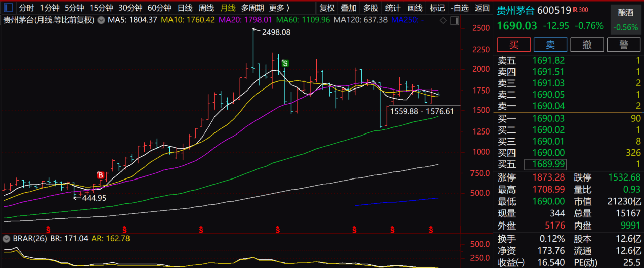644x268 pixels.
Task: Select the 周线 weekly period tab
Action: point(206,8)
